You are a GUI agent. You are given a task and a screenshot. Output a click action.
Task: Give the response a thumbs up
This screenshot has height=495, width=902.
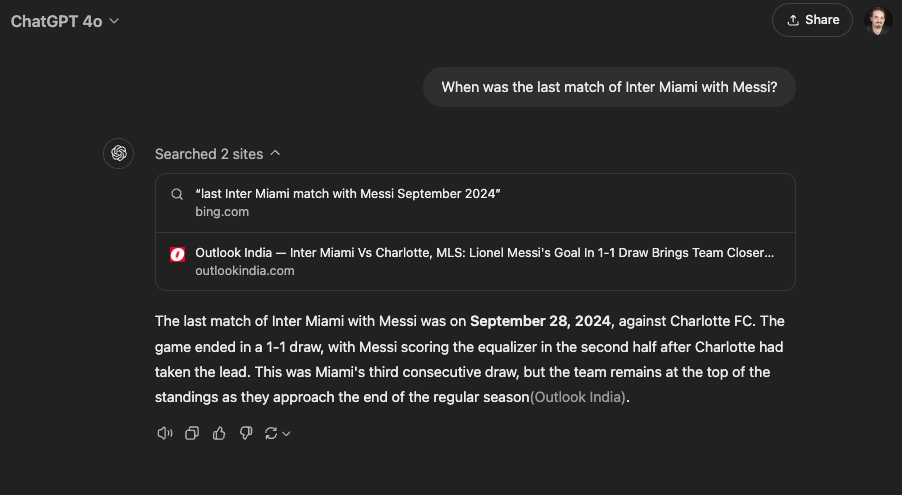[x=219, y=433]
